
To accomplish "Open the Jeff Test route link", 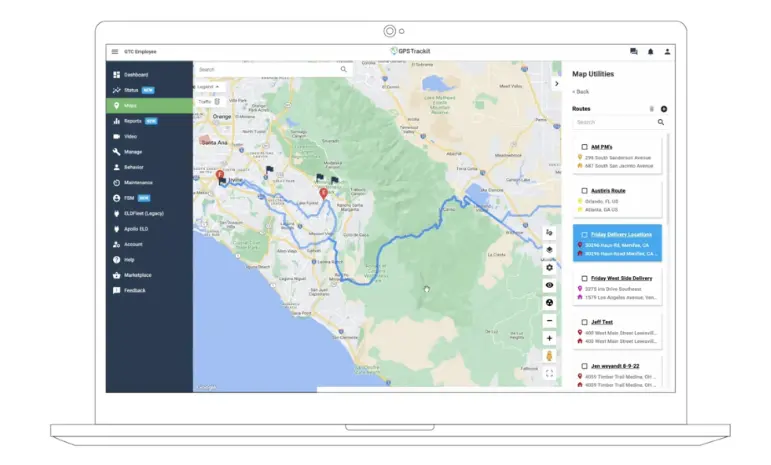I will (602, 322).
